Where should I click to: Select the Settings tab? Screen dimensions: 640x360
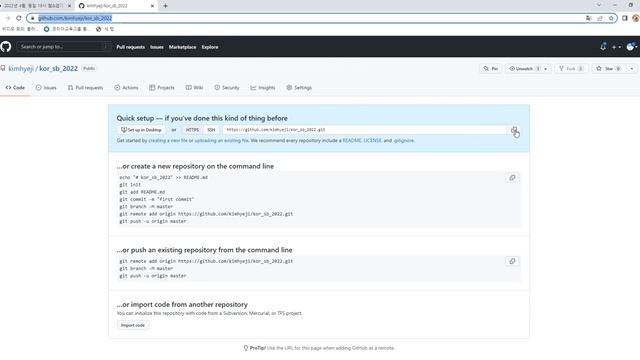299,88
